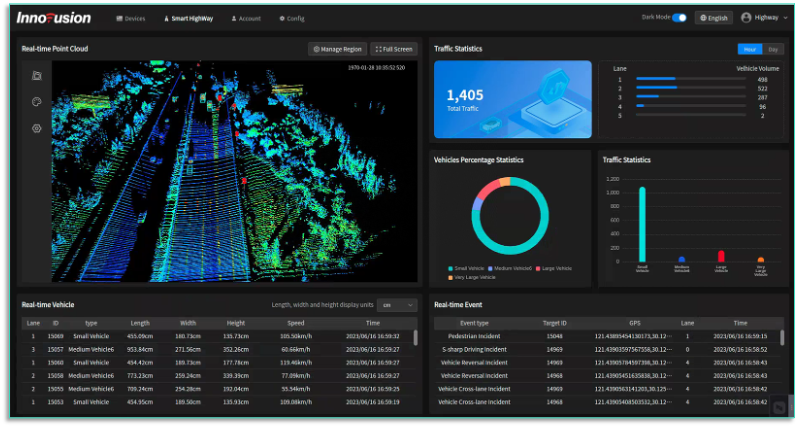Click the Event type column header
This screenshot has width=798, height=428.
click(474, 323)
